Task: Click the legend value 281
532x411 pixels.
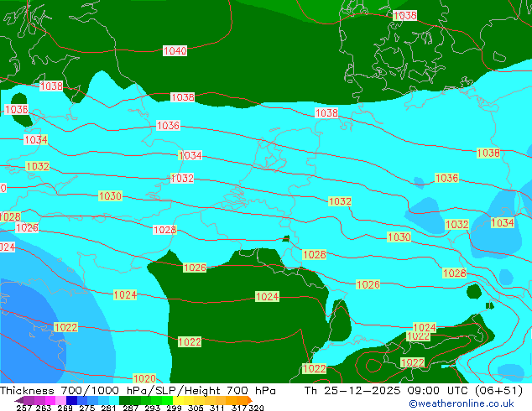Action: click(108, 408)
